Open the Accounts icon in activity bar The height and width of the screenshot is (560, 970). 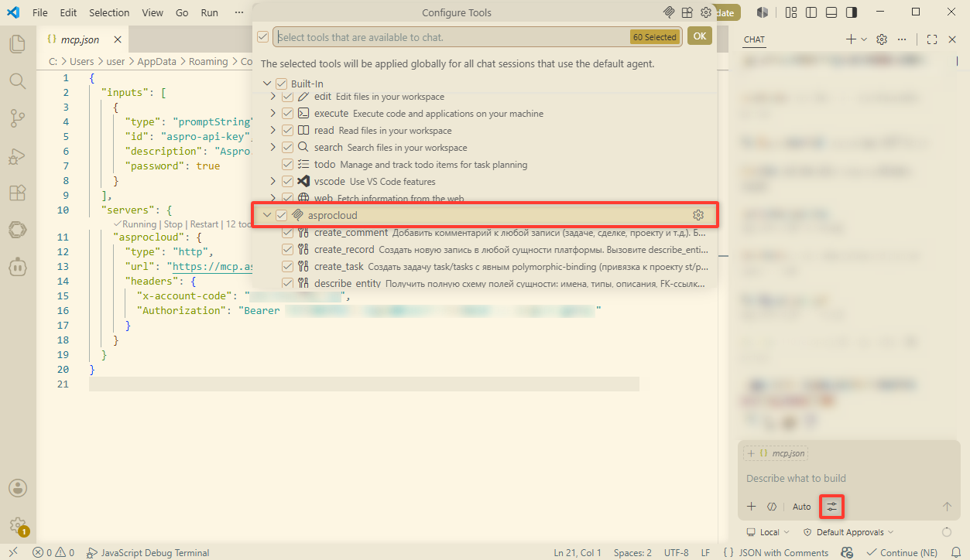coord(17,488)
